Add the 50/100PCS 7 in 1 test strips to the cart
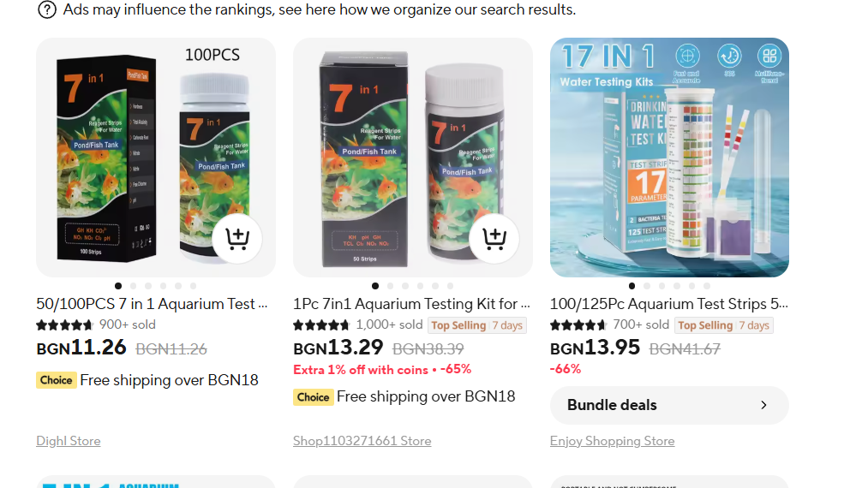This screenshot has width=868, height=488. (237, 239)
